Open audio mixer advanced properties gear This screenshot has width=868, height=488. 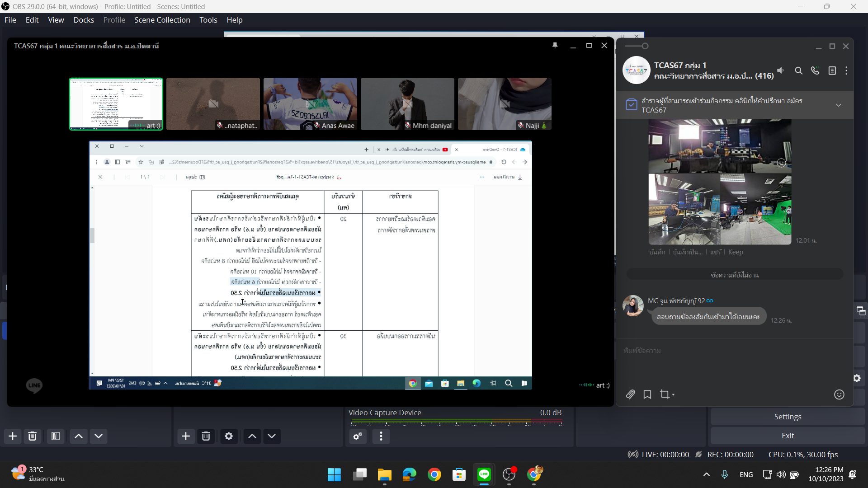pyautogui.click(x=358, y=436)
